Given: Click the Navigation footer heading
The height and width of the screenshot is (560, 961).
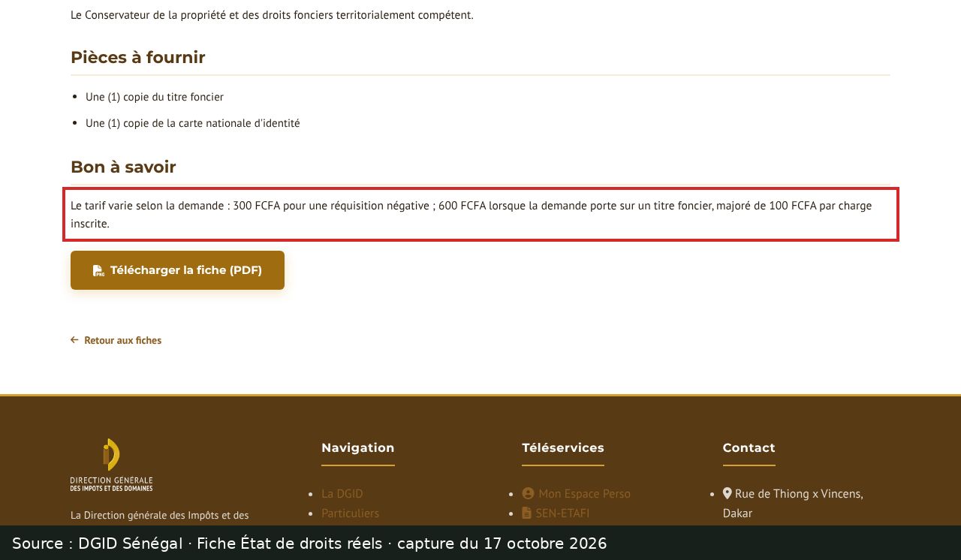Looking at the screenshot, I should pyautogui.click(x=358, y=448).
